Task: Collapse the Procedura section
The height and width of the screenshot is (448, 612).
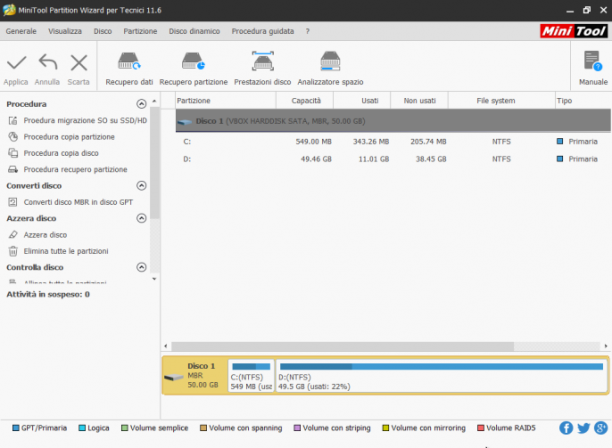Action: (x=141, y=104)
